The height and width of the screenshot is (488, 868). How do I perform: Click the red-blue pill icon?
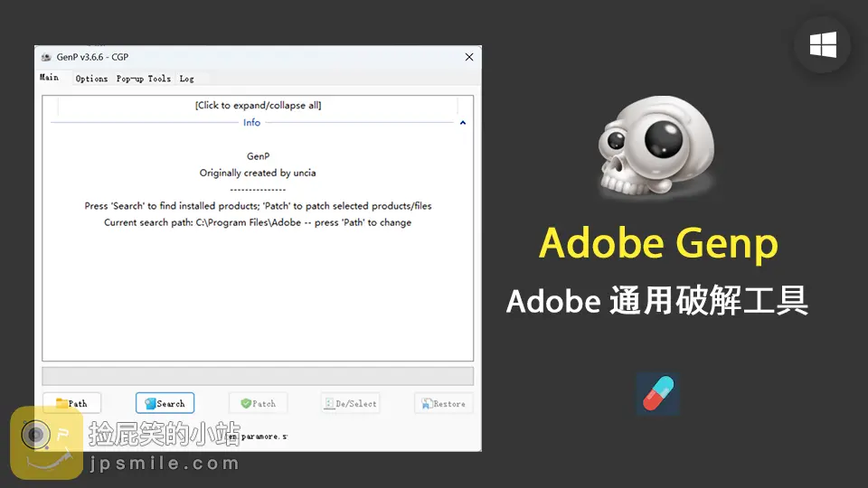coord(658,394)
